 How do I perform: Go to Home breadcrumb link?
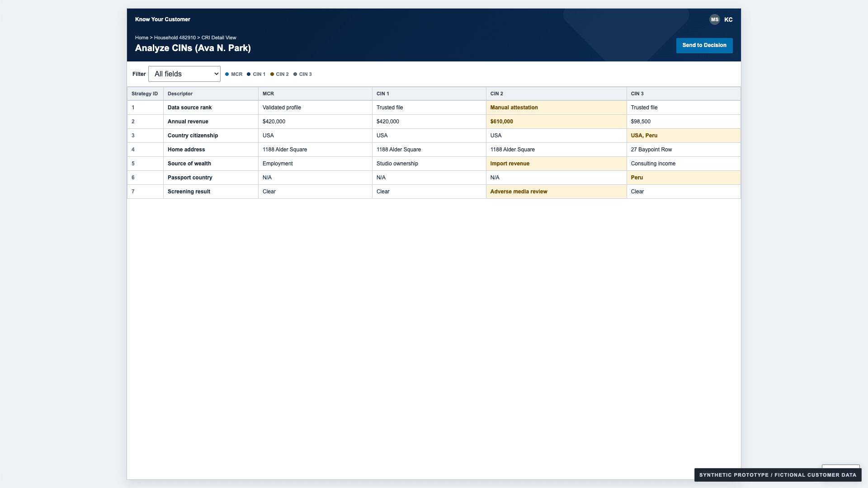tap(142, 38)
